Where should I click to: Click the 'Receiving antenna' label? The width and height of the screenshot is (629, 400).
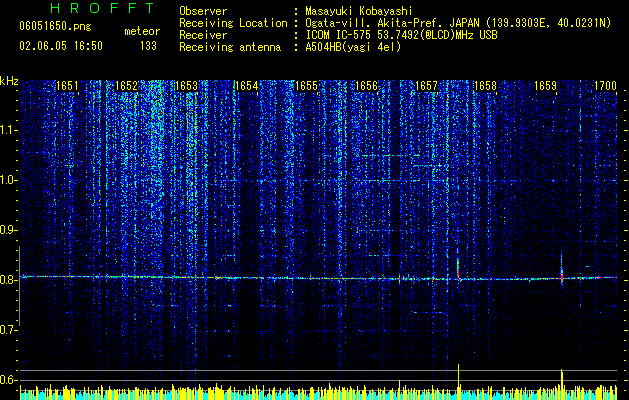pyautogui.click(x=230, y=47)
